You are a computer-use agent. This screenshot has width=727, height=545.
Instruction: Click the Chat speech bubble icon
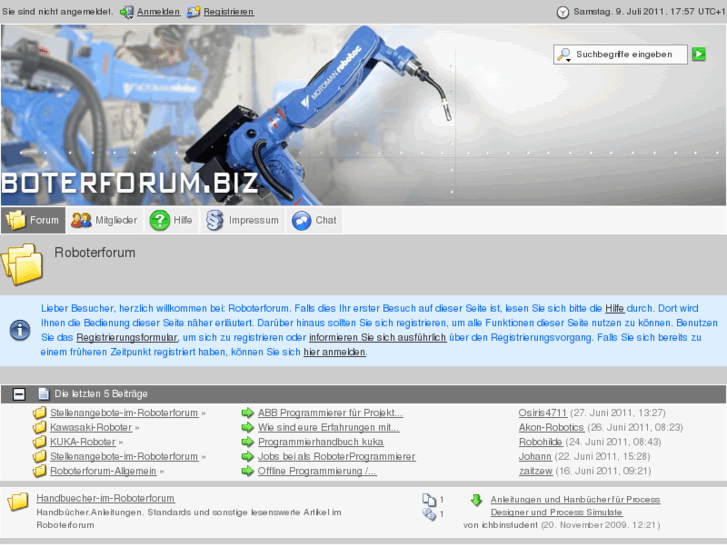pos(301,221)
